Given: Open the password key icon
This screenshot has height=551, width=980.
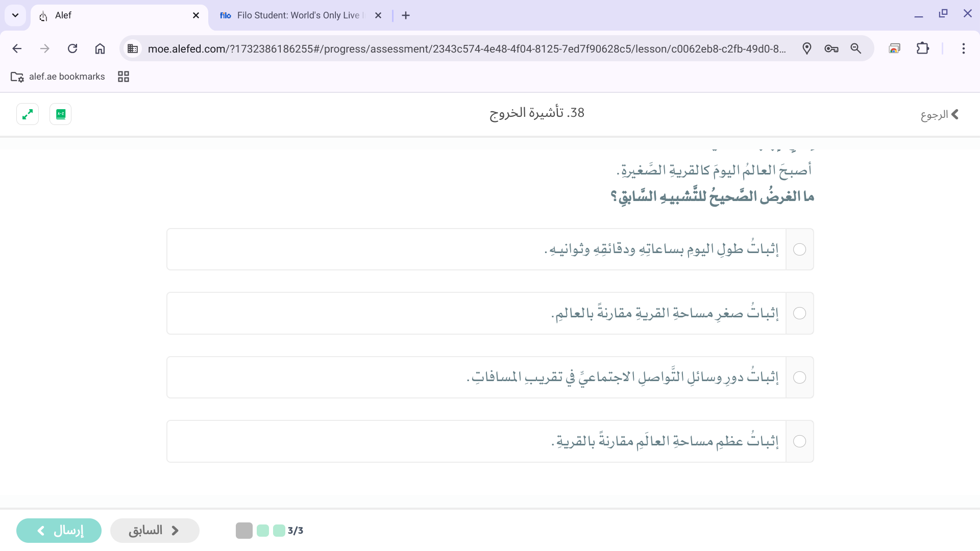Looking at the screenshot, I should click(831, 48).
